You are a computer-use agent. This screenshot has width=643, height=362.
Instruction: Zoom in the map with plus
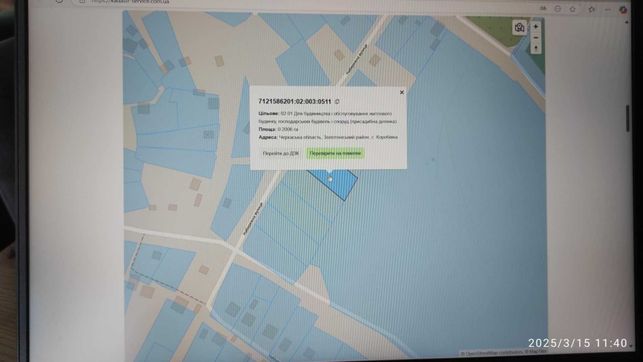(536, 27)
